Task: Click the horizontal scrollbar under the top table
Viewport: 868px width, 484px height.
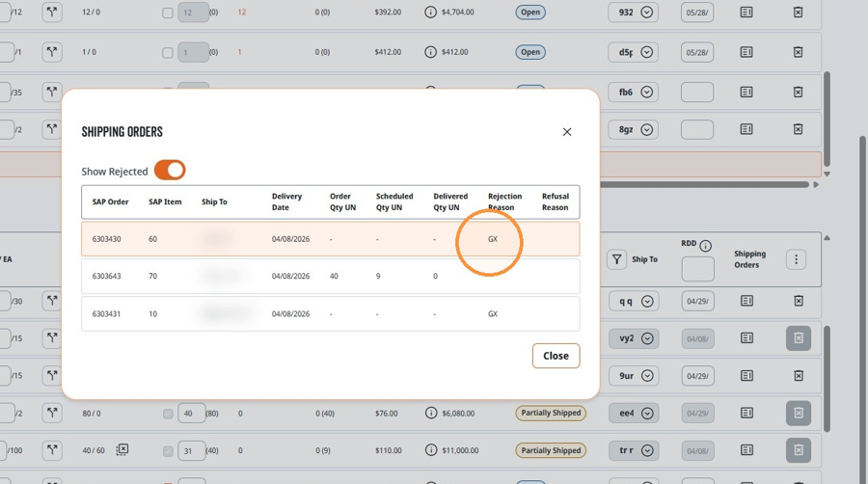Action: pos(704,185)
